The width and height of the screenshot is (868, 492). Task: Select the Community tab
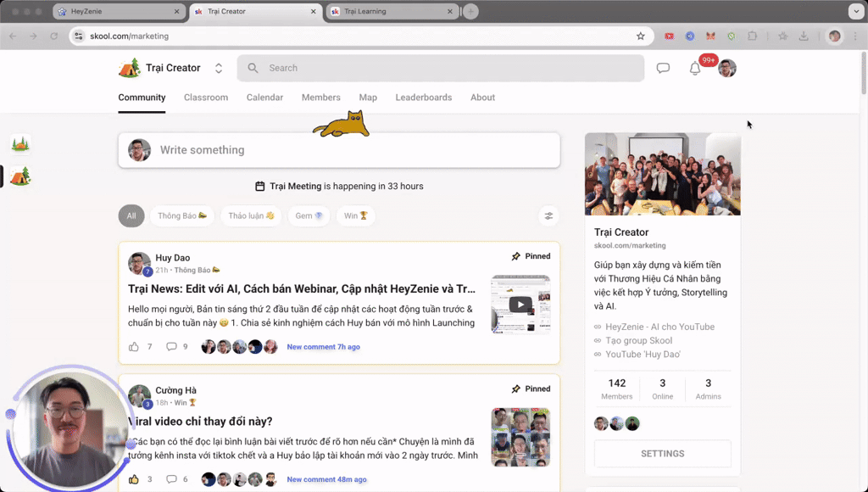[x=142, y=98]
